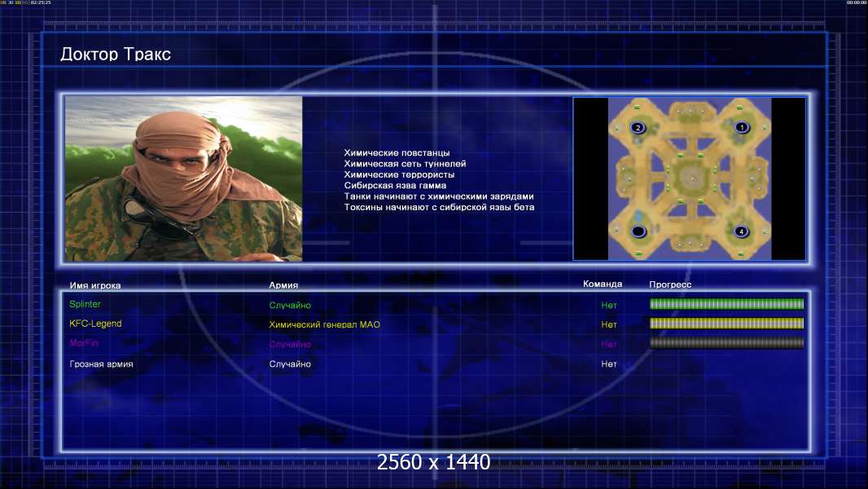Click MorFin's team value 'Нет'
This screenshot has width=868, height=489.
click(x=609, y=344)
